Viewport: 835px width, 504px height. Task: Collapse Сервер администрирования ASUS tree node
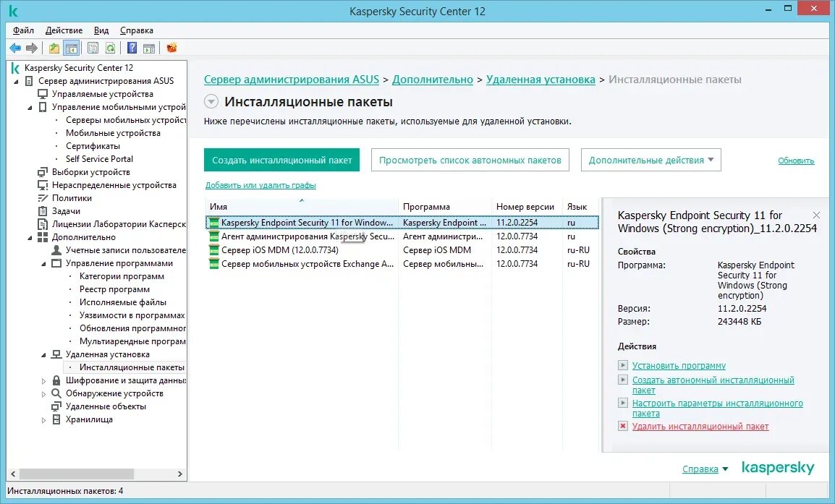[x=16, y=82]
